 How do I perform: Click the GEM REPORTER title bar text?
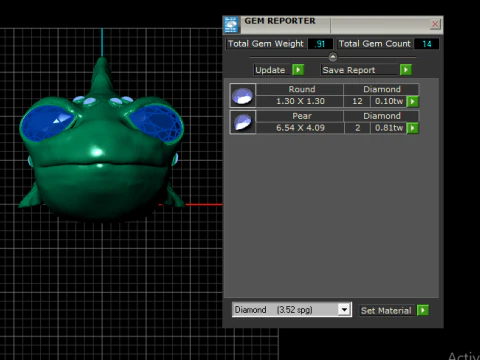[280, 21]
